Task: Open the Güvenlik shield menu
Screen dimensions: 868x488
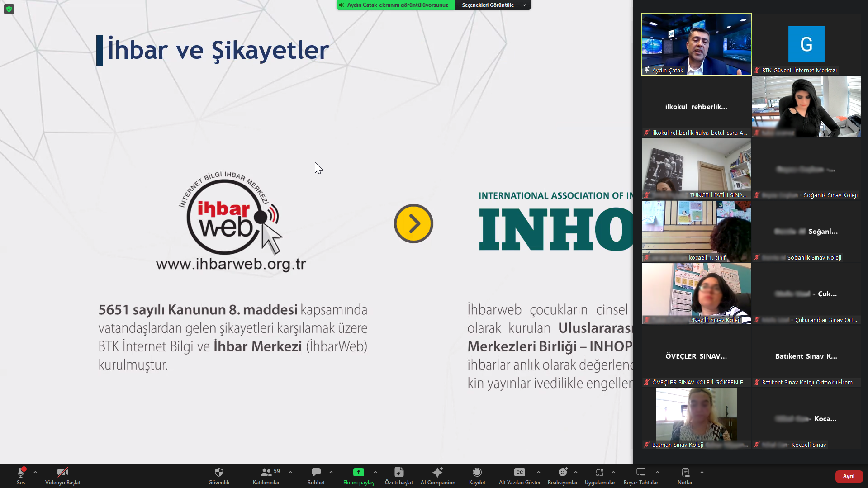Action: click(219, 476)
